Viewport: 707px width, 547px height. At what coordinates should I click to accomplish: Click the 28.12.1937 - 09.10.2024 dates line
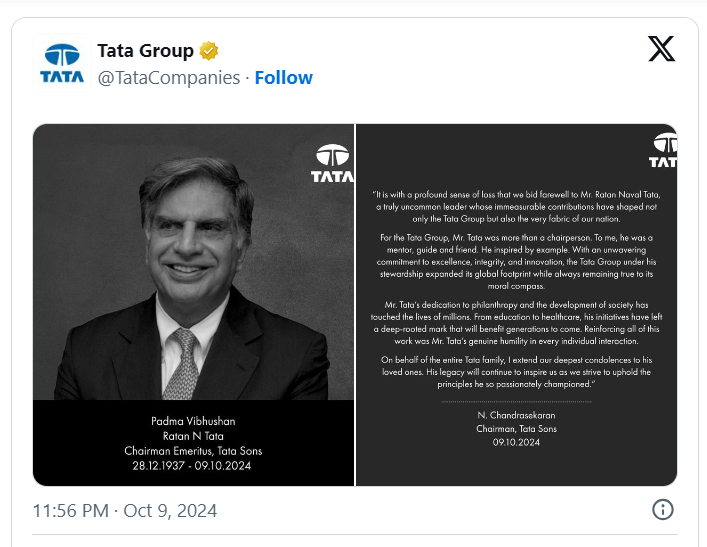(x=192, y=466)
